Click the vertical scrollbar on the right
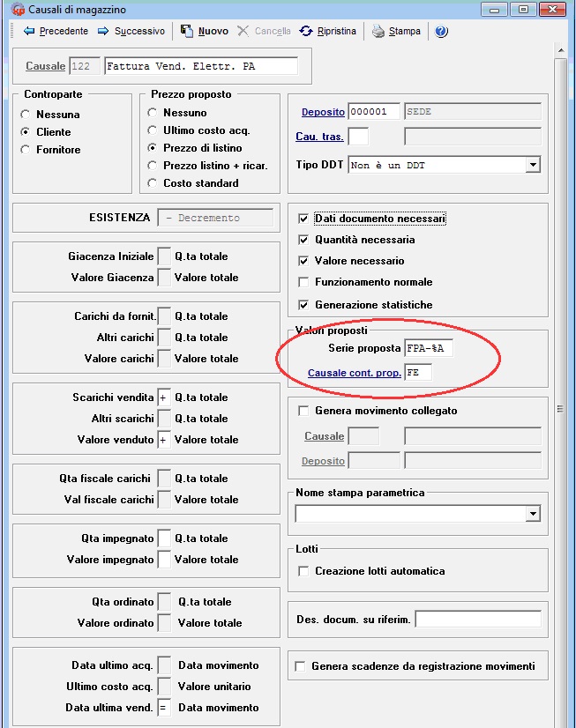This screenshot has width=576, height=728. (561, 410)
